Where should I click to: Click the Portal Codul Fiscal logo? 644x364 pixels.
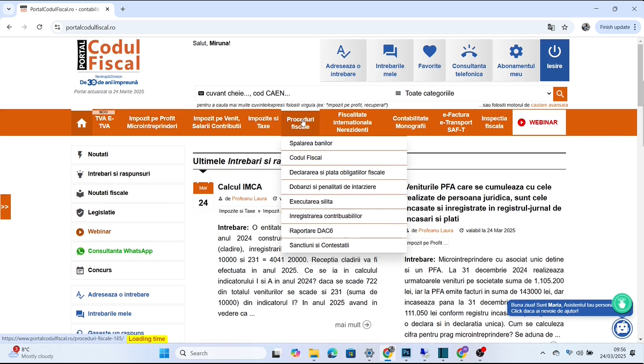click(x=109, y=62)
